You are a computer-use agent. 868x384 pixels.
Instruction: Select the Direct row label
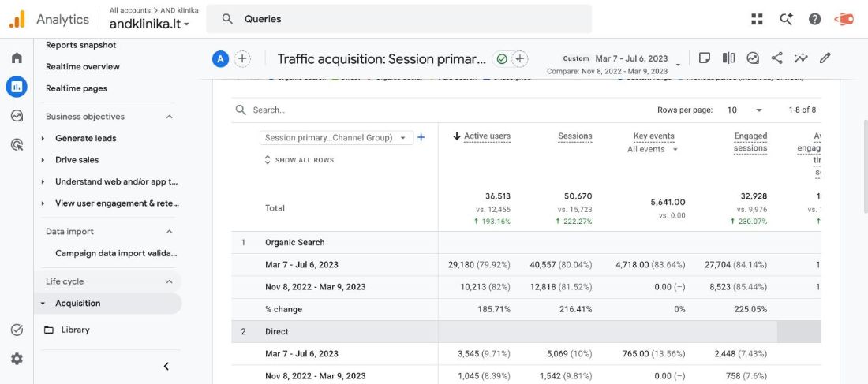277,331
